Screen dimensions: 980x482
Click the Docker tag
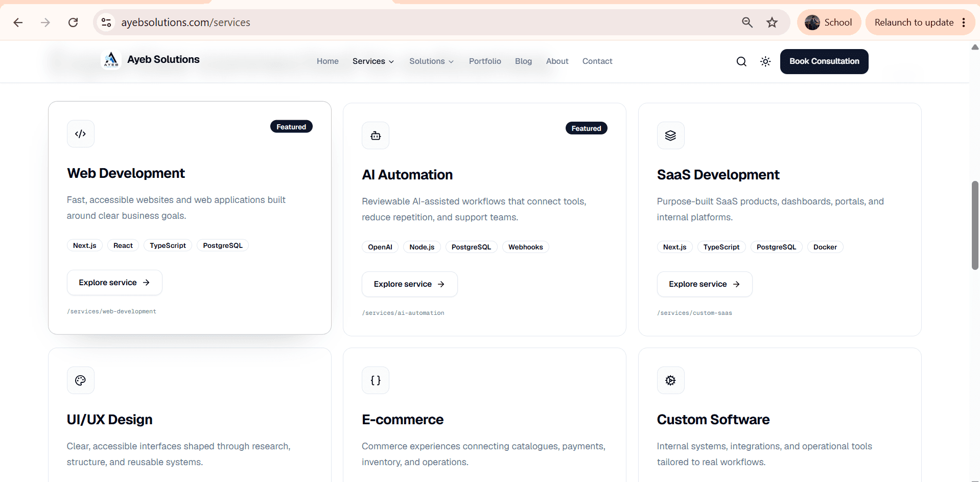tap(825, 247)
